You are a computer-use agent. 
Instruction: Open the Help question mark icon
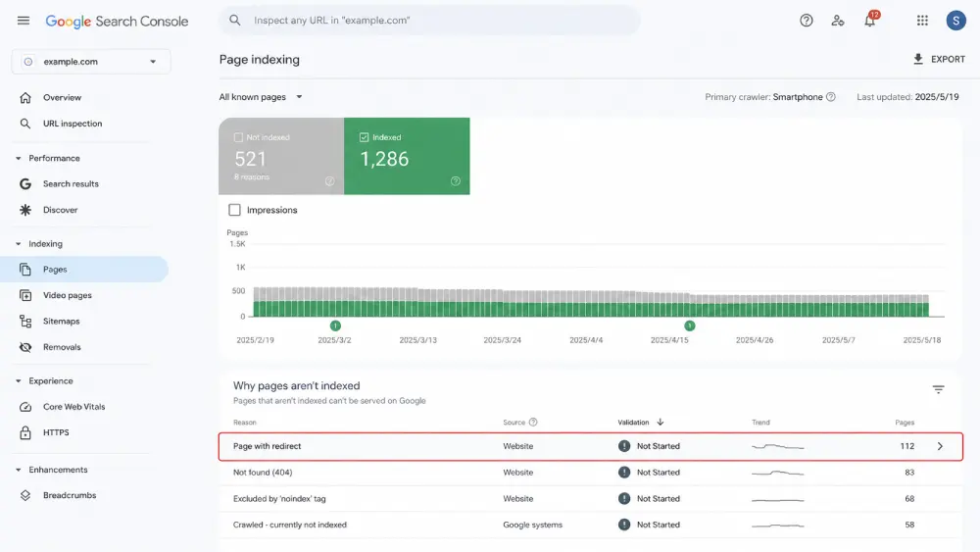coord(807,21)
